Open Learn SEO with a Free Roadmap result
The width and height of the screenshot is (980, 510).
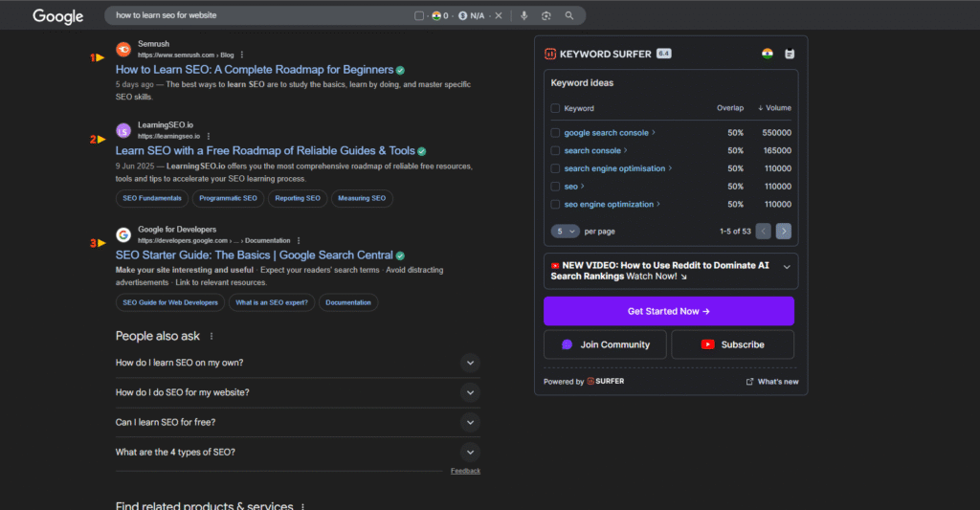[265, 150]
